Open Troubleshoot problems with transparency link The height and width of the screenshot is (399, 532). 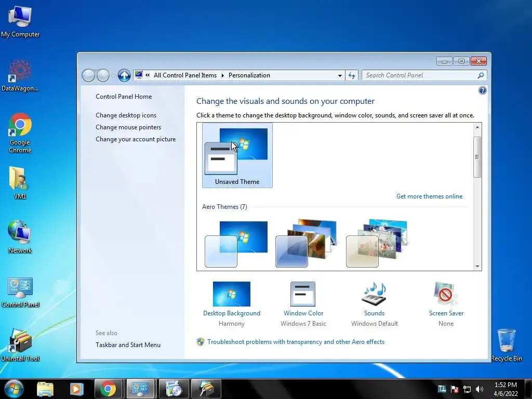pos(296,342)
